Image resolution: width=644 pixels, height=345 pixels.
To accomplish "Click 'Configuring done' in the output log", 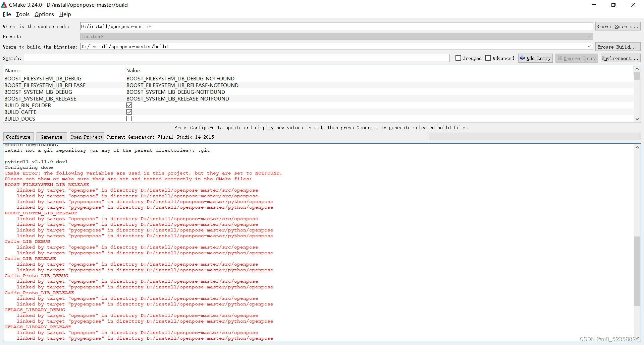I will 29,167.
